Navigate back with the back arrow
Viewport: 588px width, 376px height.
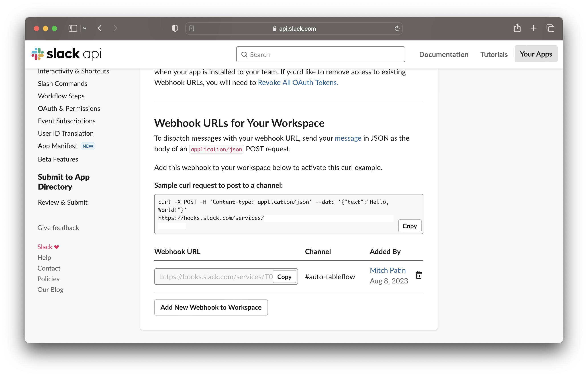[100, 28]
